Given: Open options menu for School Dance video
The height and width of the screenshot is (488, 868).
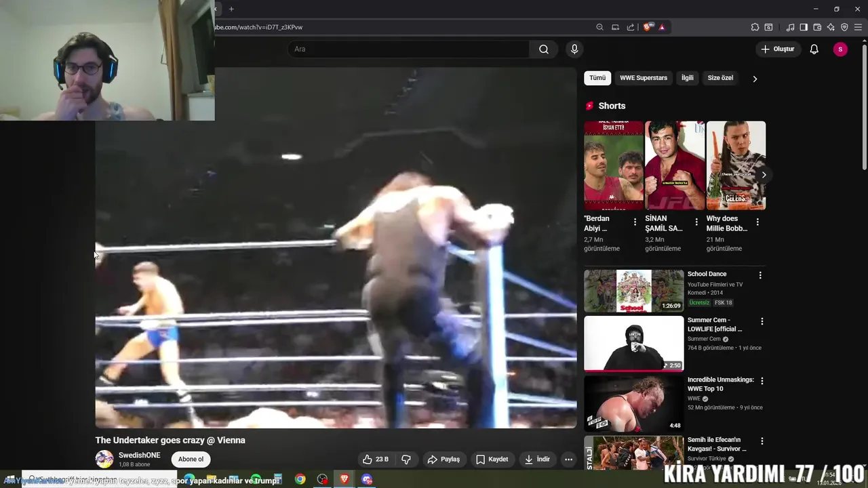Looking at the screenshot, I should (760, 275).
